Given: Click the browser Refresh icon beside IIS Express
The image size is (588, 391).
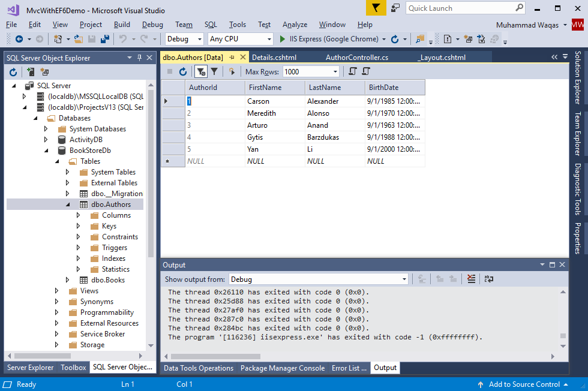Looking at the screenshot, I should (x=395, y=39).
